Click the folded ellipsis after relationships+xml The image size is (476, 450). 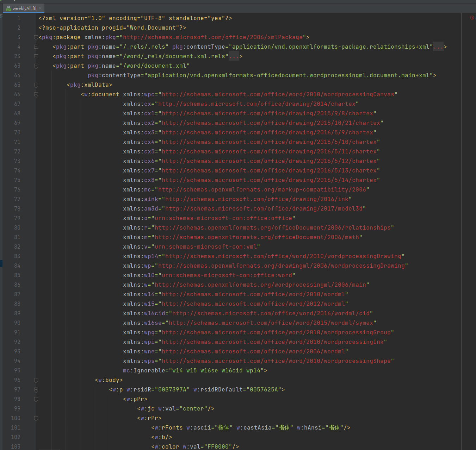[438, 47]
